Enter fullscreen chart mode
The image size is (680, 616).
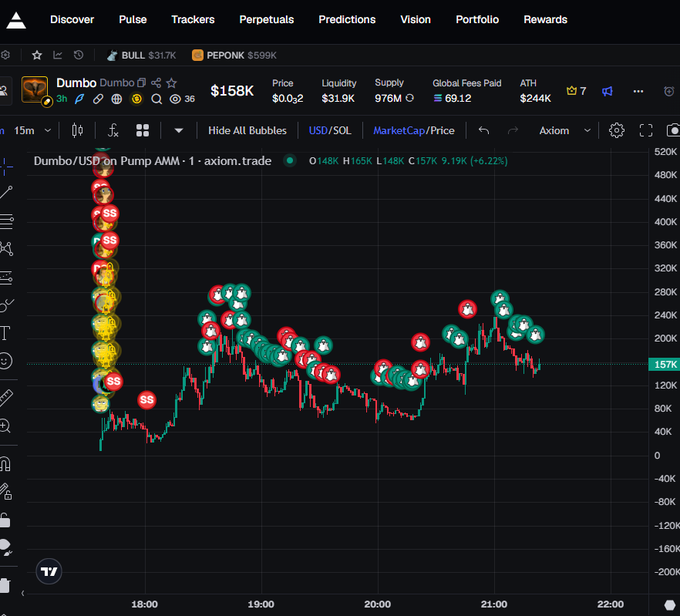coord(646,131)
